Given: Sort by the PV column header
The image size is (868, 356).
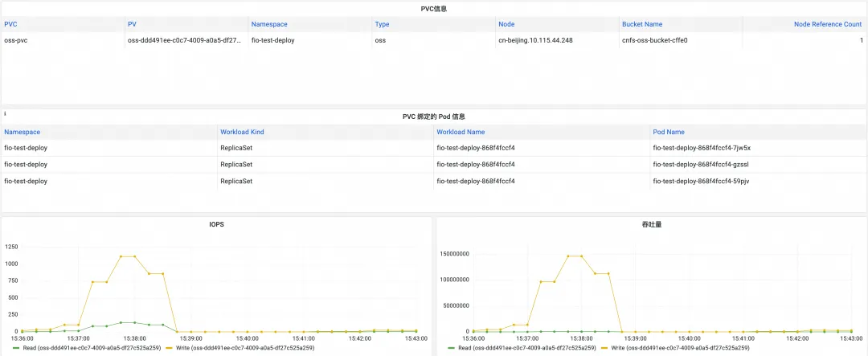Looking at the screenshot, I should [x=132, y=24].
